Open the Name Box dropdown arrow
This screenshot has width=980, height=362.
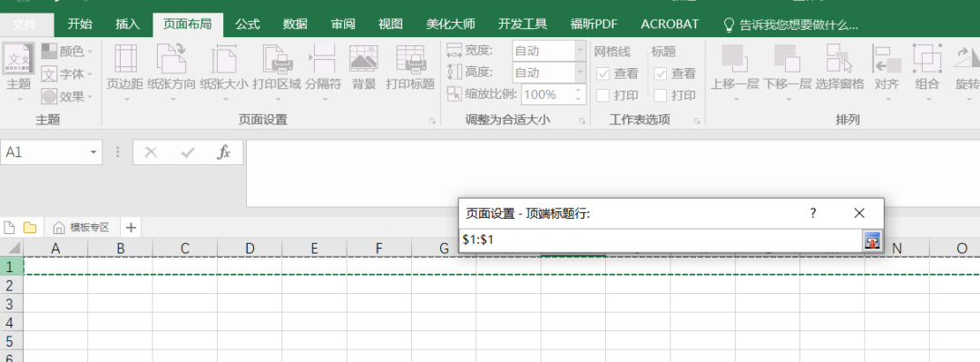(x=93, y=152)
